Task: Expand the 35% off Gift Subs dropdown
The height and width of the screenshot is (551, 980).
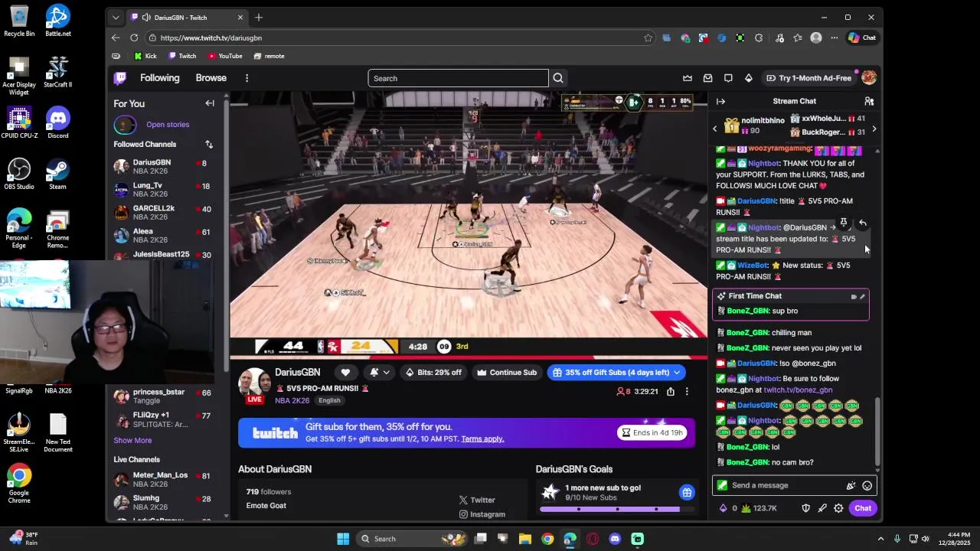Action: pyautogui.click(x=677, y=373)
